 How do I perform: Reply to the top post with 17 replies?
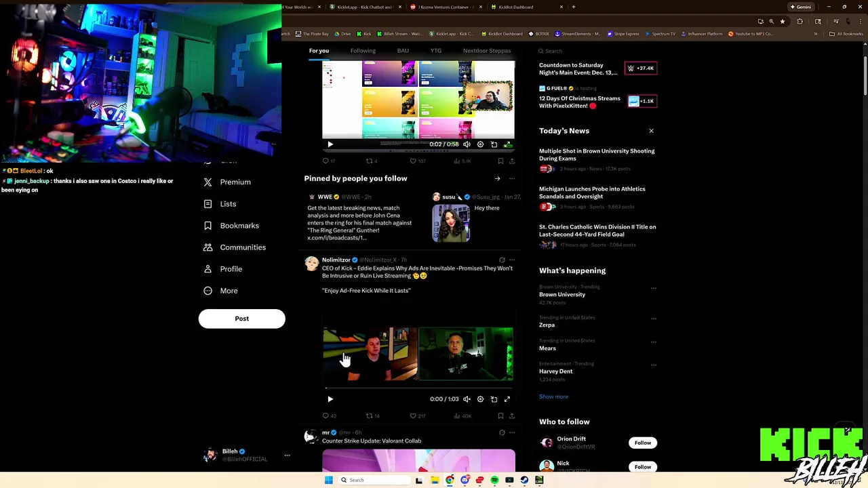(x=329, y=161)
